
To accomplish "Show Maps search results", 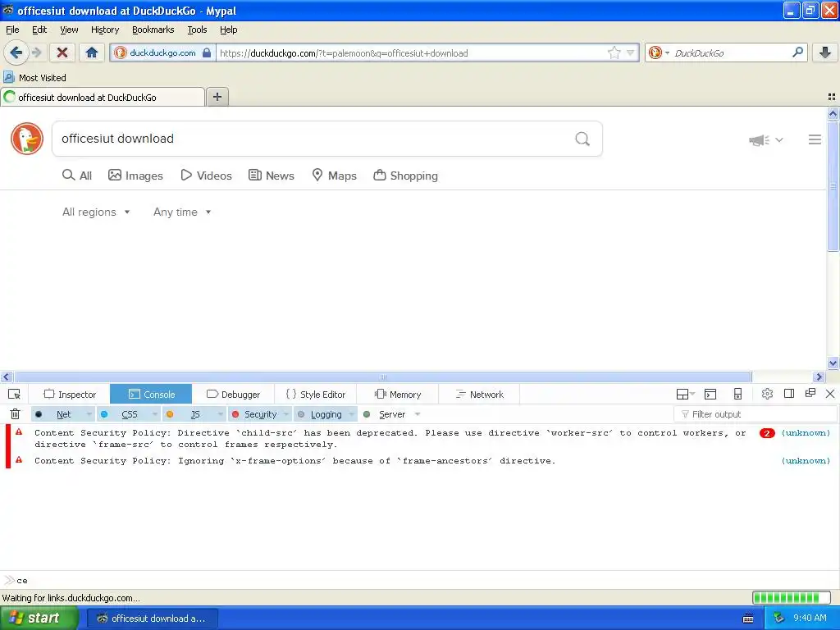I will tap(335, 176).
